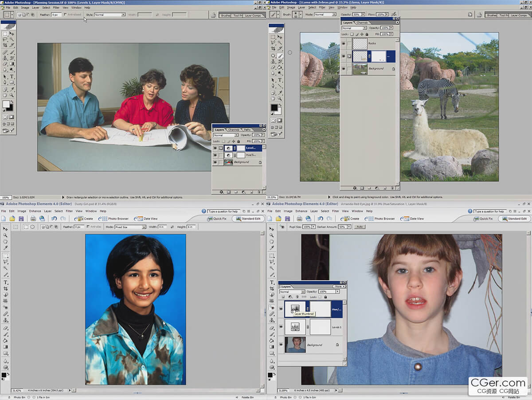The width and height of the screenshot is (532, 400).
Task: Pick the Magic Wand in Llama window toolbox
Action: [279, 42]
